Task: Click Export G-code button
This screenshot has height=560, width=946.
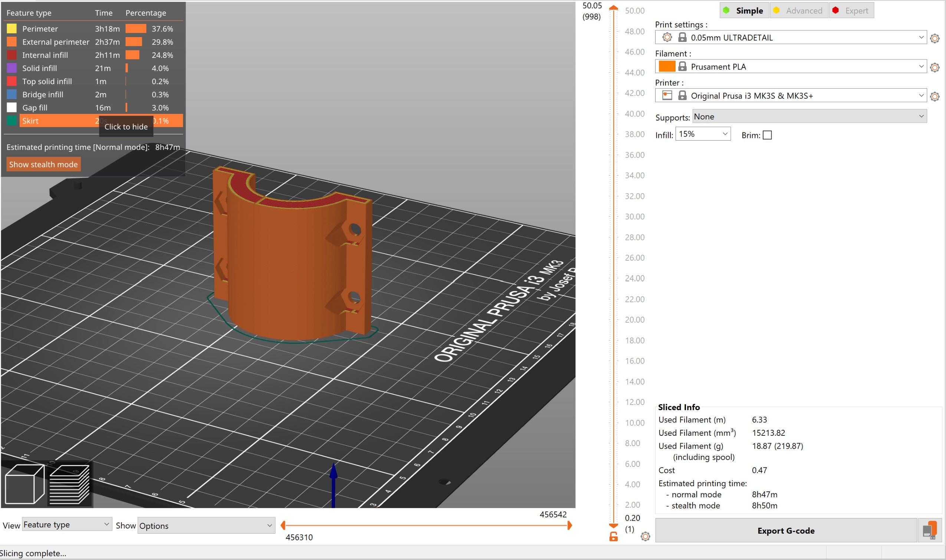Action: 786,531
